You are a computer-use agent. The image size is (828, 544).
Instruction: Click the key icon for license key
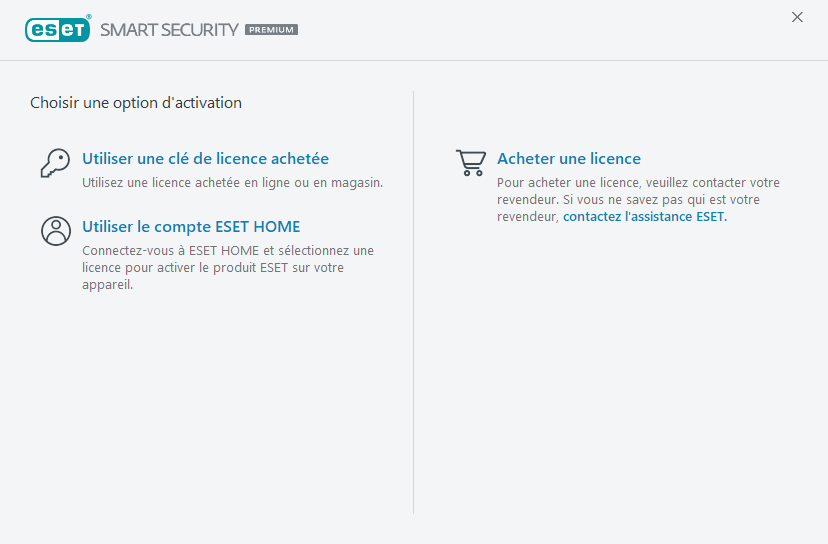pos(55,163)
